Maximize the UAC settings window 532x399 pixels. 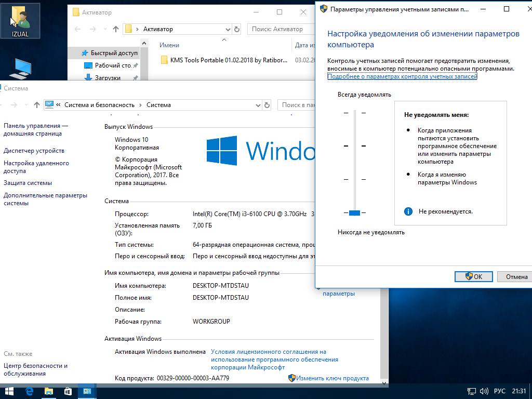pos(507,9)
